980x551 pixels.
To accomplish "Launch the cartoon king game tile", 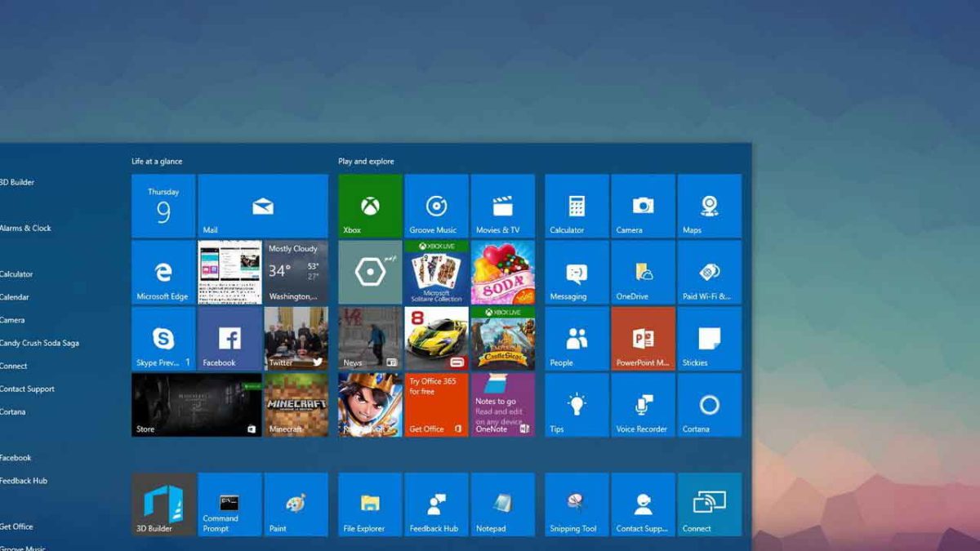I will pyautogui.click(x=370, y=405).
